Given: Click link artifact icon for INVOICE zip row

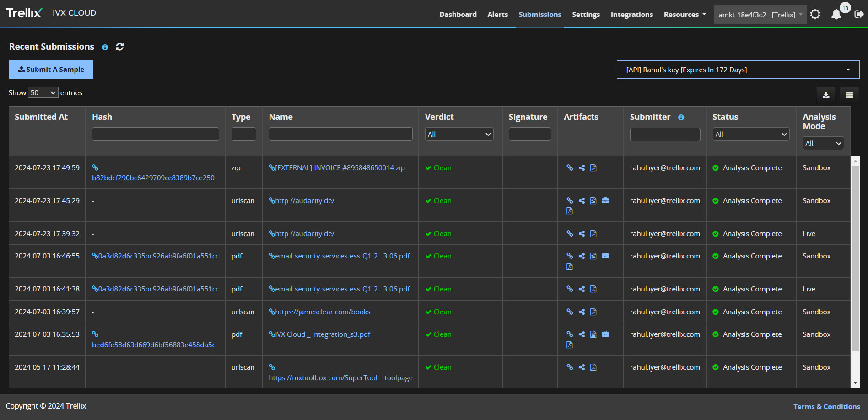Looking at the screenshot, I should (x=570, y=168).
